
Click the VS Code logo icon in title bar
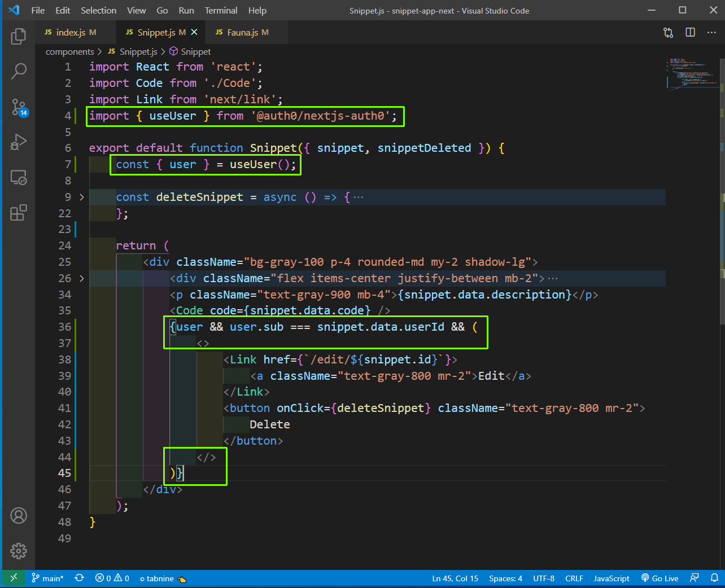click(x=14, y=10)
